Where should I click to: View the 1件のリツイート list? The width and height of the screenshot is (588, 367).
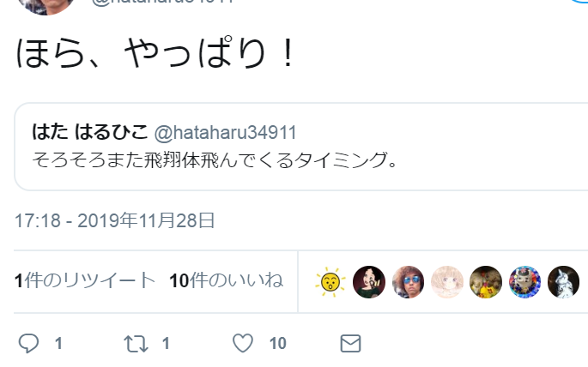click(85, 280)
